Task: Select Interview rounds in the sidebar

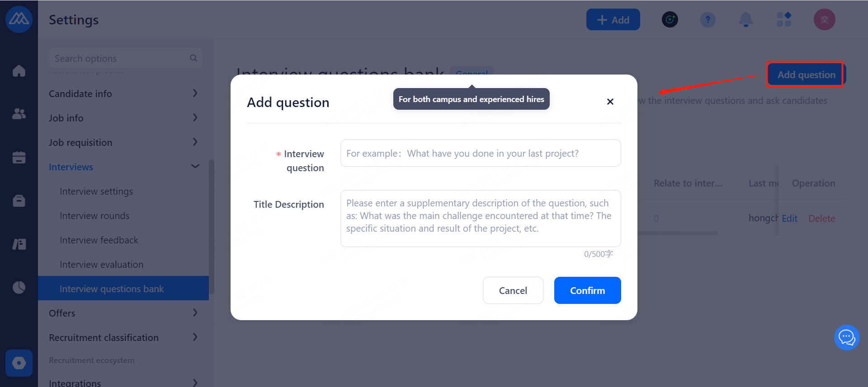Action: click(94, 216)
